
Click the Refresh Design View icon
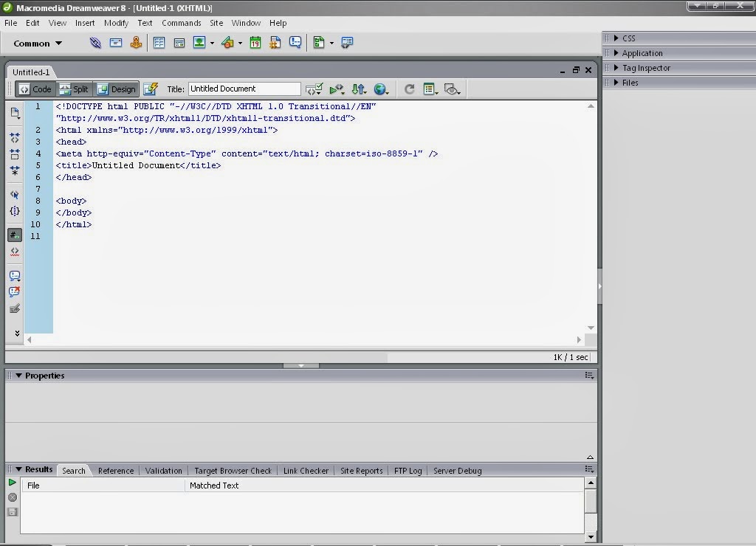tap(409, 89)
